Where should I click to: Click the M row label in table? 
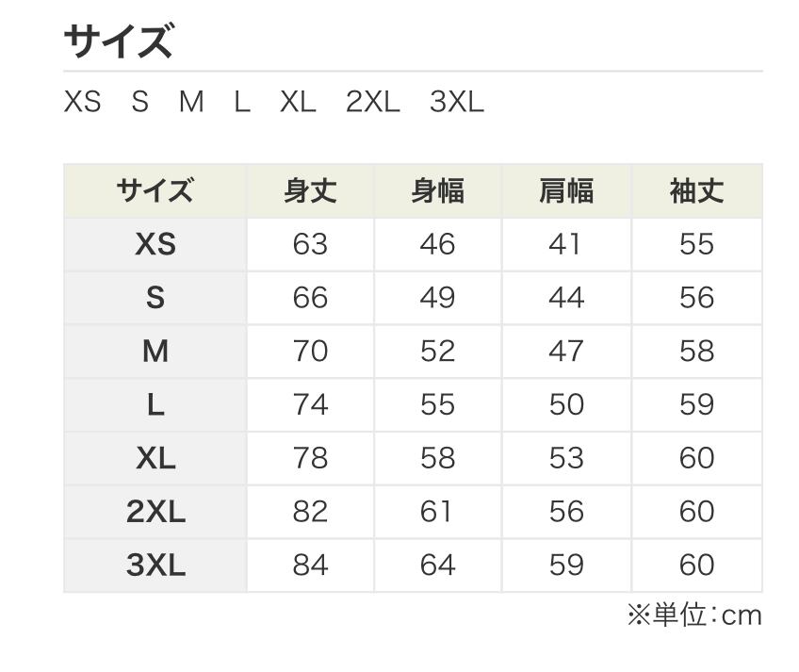(155, 352)
